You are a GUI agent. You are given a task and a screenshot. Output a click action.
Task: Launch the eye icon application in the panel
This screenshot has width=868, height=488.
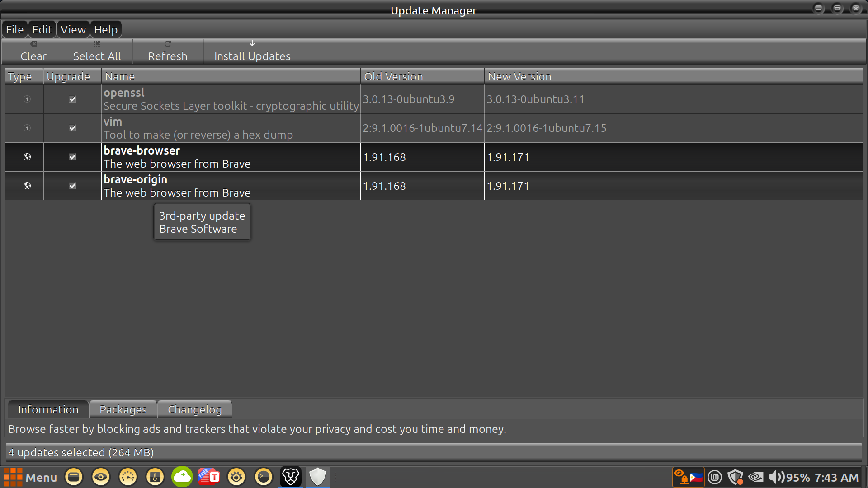point(101,477)
